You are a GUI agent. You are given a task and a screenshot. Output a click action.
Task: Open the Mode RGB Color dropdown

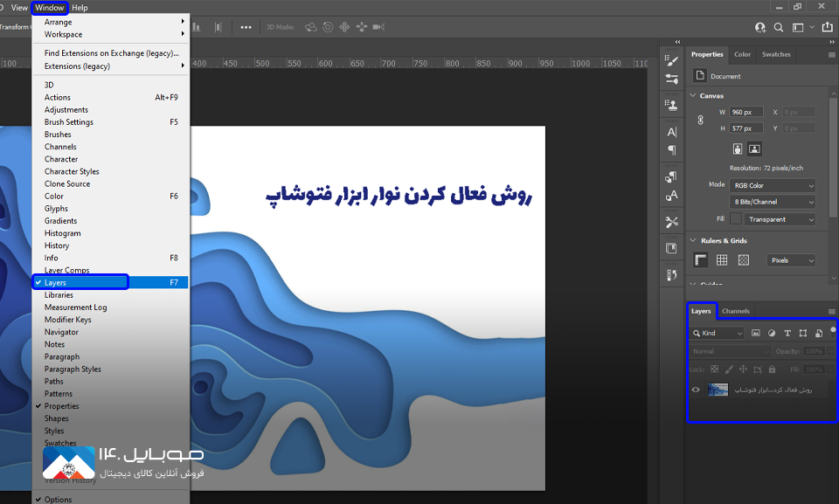(x=773, y=186)
